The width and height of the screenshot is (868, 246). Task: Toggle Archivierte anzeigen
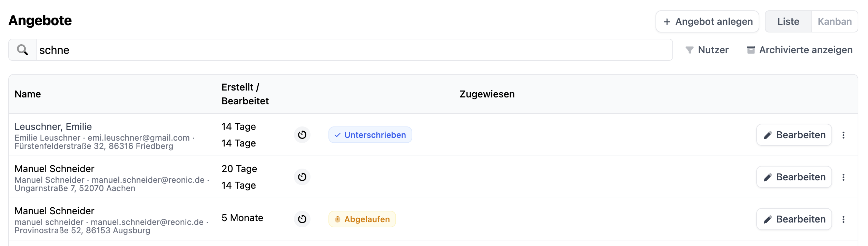coord(799,50)
